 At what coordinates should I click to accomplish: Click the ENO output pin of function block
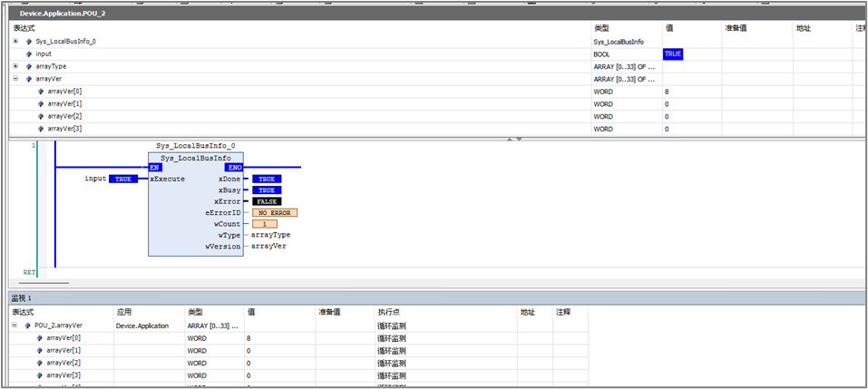[232, 167]
